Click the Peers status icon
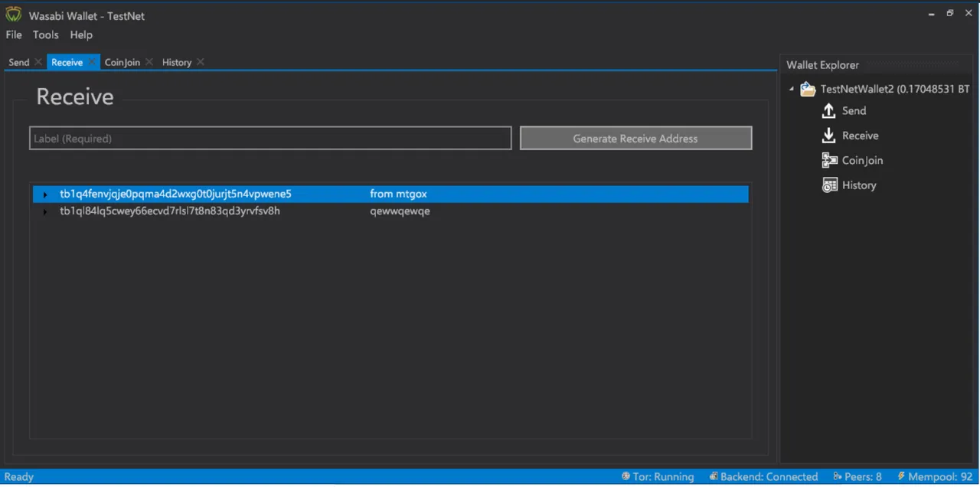The height and width of the screenshot is (487, 980). (x=838, y=476)
